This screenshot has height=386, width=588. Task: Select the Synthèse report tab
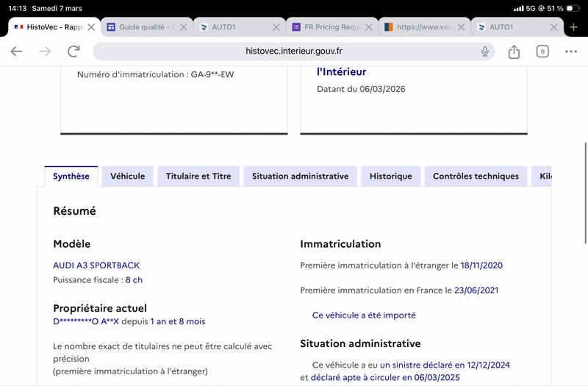click(71, 176)
